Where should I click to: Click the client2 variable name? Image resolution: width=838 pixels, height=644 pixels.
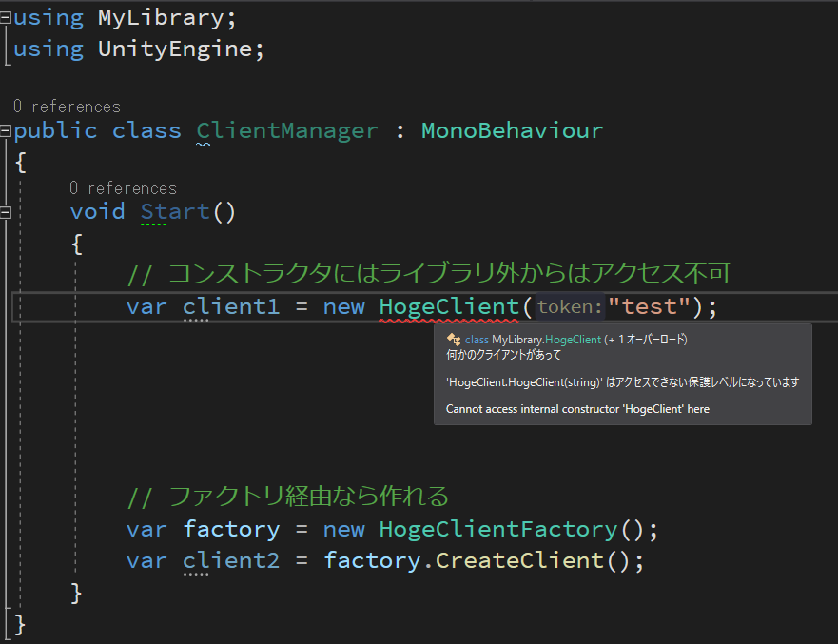(231, 560)
